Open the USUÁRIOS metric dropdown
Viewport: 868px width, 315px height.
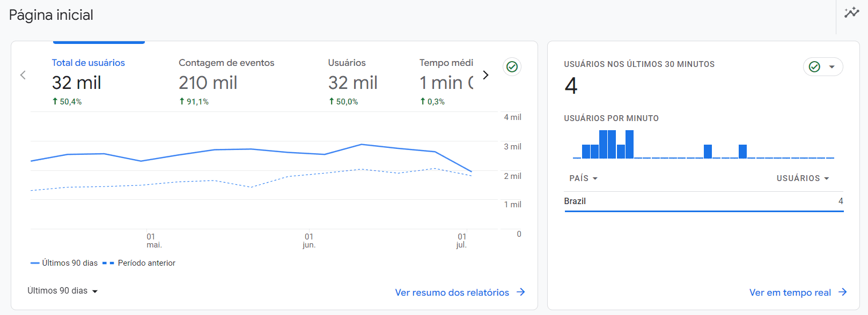(x=803, y=178)
